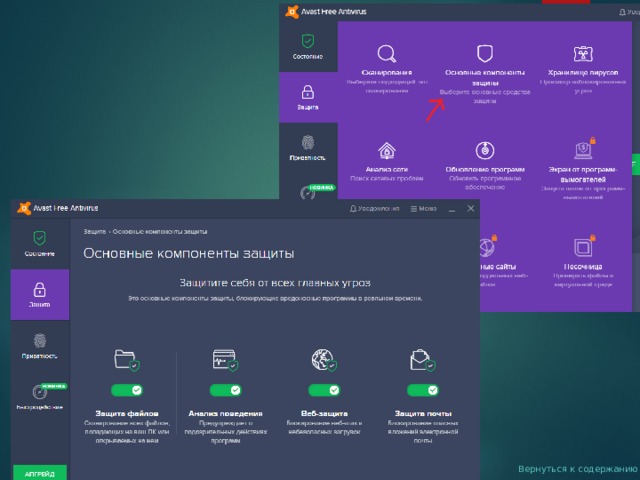Click Avast logo in front window title bar
Screen dimensions: 640x480
point(24,208)
